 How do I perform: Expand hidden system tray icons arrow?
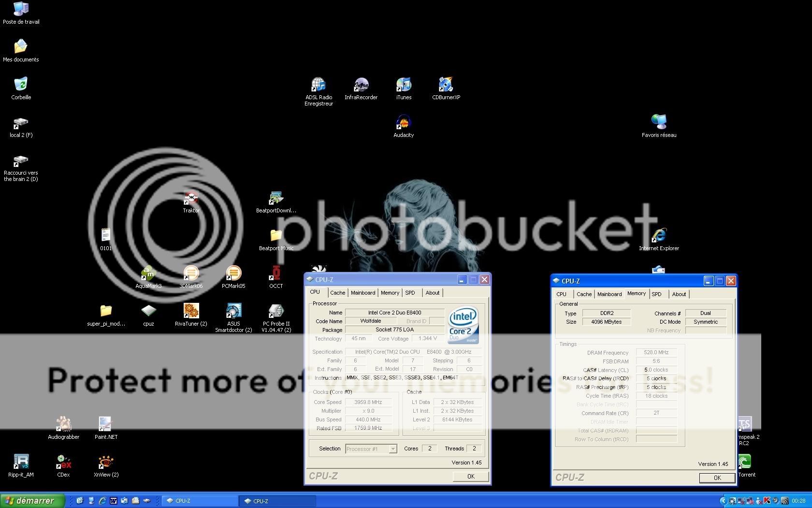(x=723, y=501)
